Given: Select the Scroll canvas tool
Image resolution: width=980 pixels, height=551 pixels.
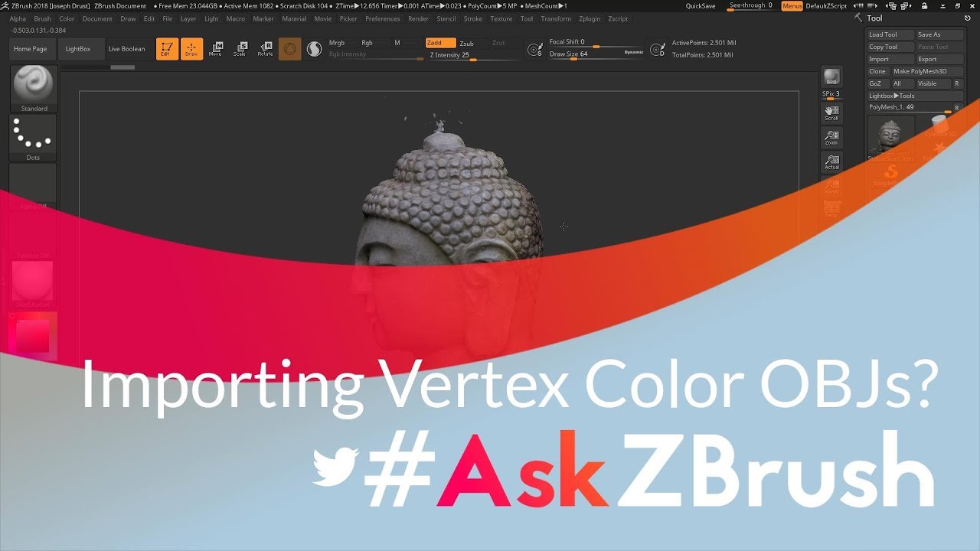Looking at the screenshot, I should click(x=831, y=113).
